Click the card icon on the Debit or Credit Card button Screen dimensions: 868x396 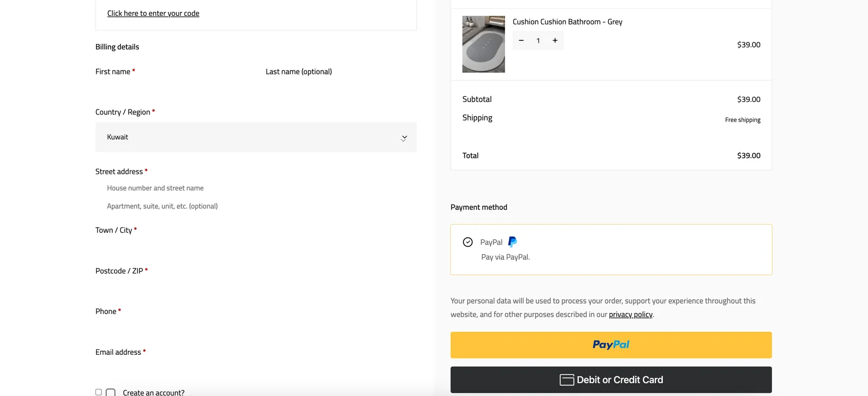pyautogui.click(x=567, y=380)
